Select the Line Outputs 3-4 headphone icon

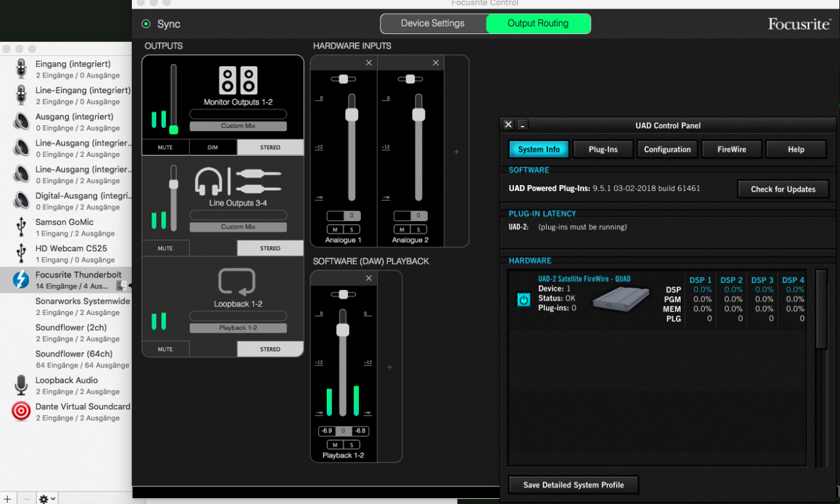click(x=209, y=181)
